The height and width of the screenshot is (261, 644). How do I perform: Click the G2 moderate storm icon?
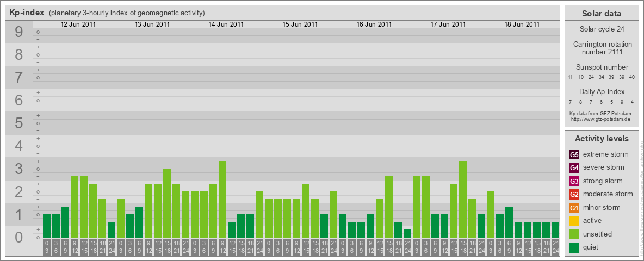click(574, 194)
